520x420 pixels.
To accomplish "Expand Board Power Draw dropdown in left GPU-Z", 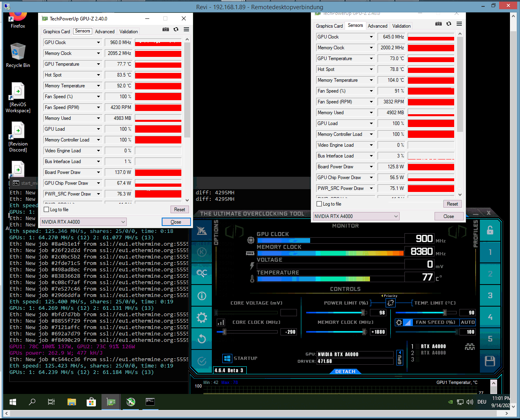I will tap(98, 172).
